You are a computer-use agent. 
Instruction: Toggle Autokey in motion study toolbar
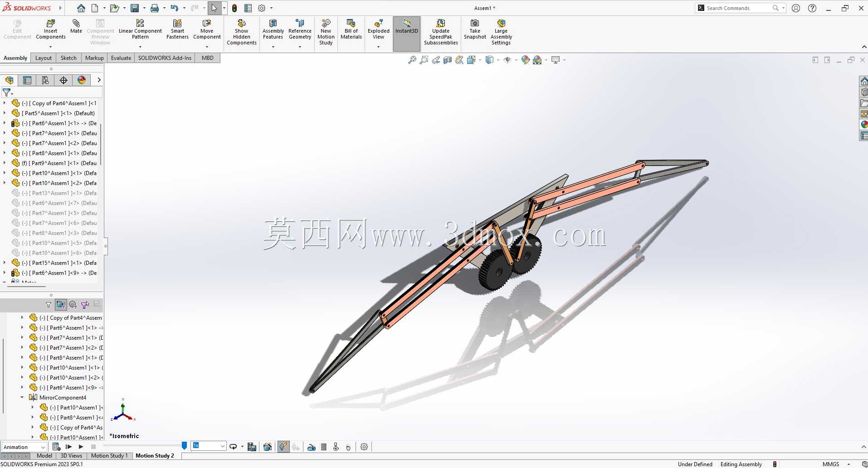tap(283, 447)
